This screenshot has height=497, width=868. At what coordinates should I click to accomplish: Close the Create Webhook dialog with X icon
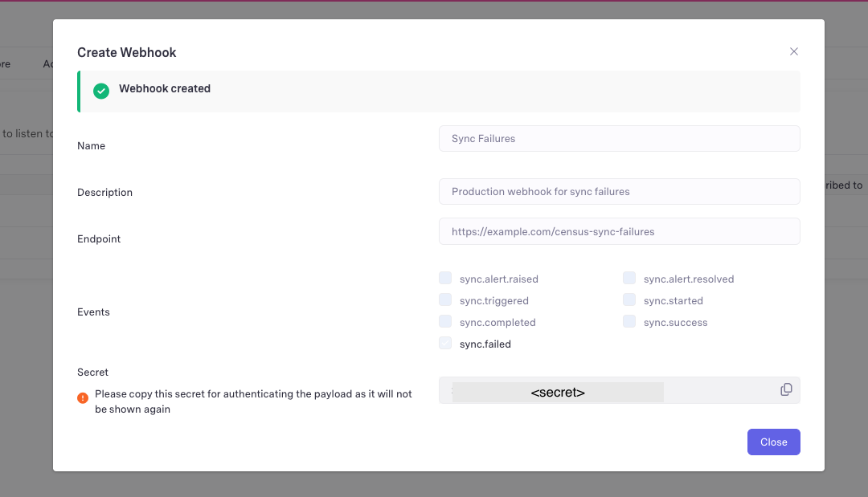[793, 51]
